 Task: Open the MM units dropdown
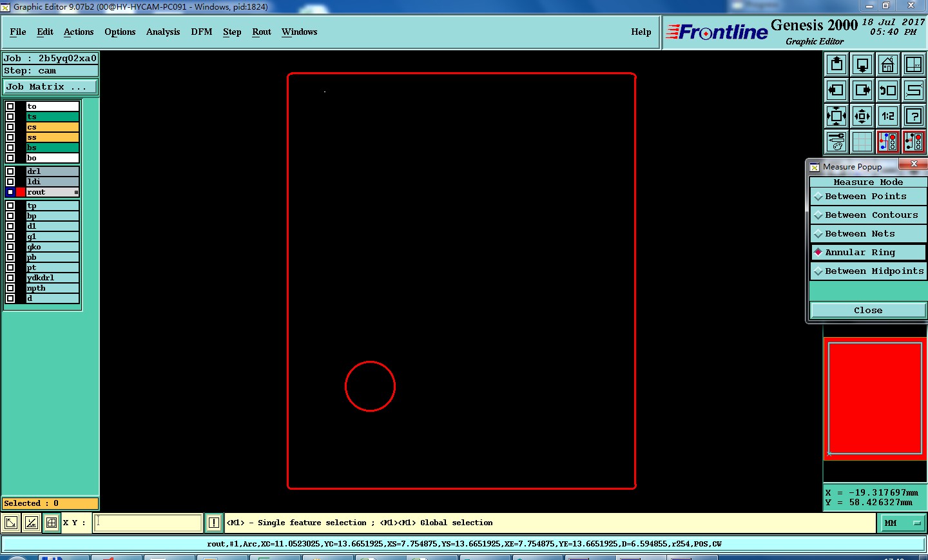tap(903, 523)
